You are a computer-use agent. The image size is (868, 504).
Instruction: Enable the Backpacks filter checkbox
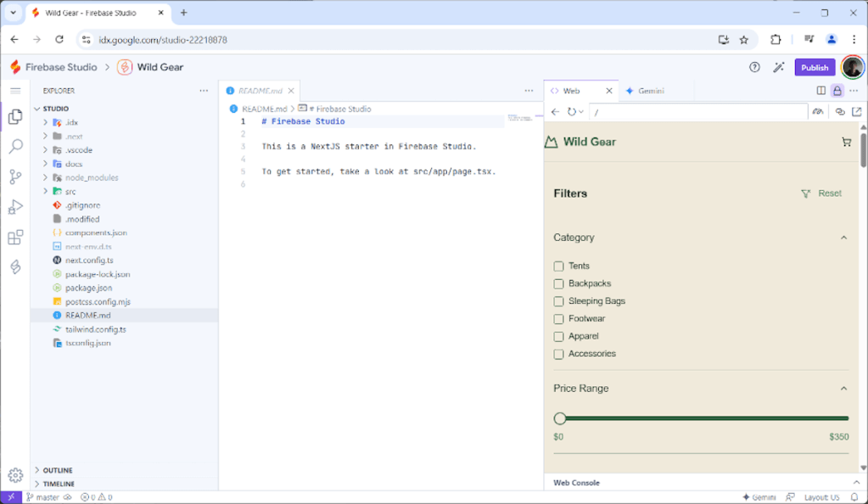(558, 283)
